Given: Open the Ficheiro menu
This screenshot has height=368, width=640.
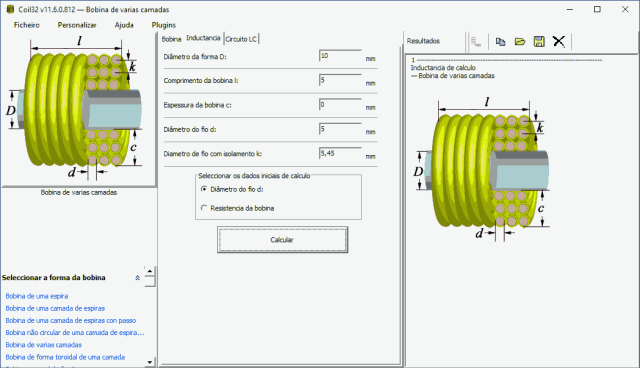Looking at the screenshot, I should [x=27, y=25].
